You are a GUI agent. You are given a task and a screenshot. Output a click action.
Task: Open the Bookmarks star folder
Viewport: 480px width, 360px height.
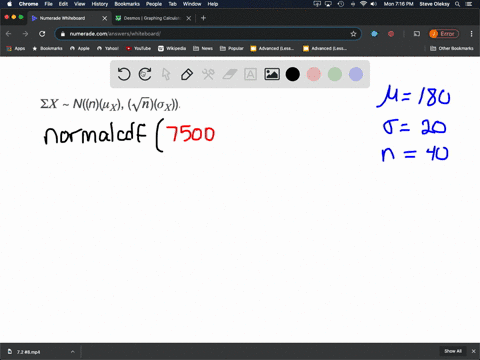click(x=47, y=48)
